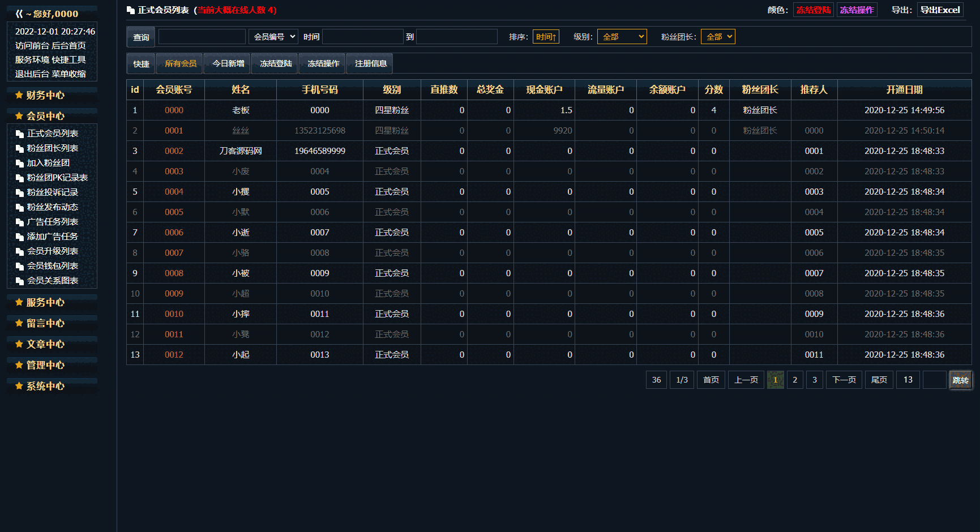980x532 pixels.
Task: Open member account link 0012
Action: point(174,355)
